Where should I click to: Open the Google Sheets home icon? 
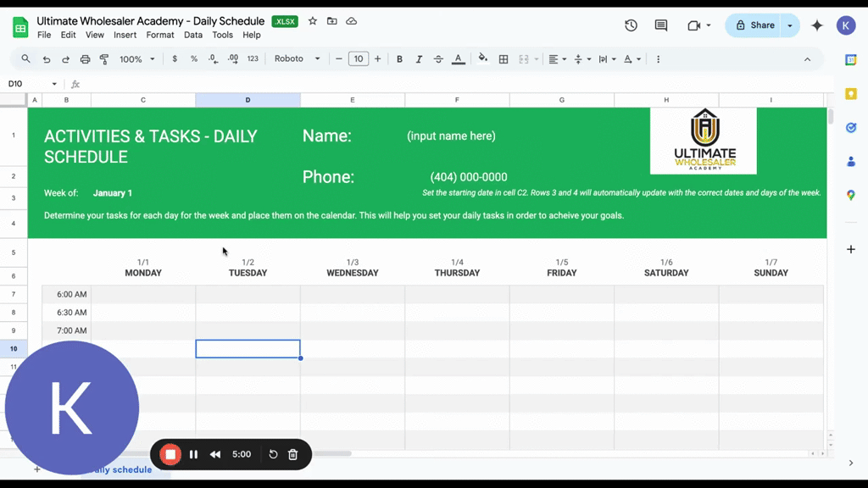(x=20, y=27)
